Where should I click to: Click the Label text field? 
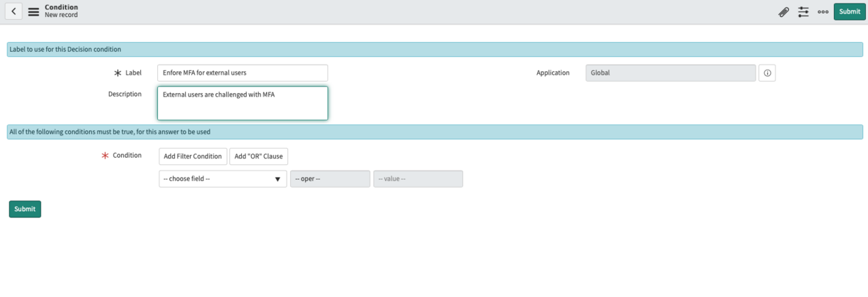[x=243, y=72]
